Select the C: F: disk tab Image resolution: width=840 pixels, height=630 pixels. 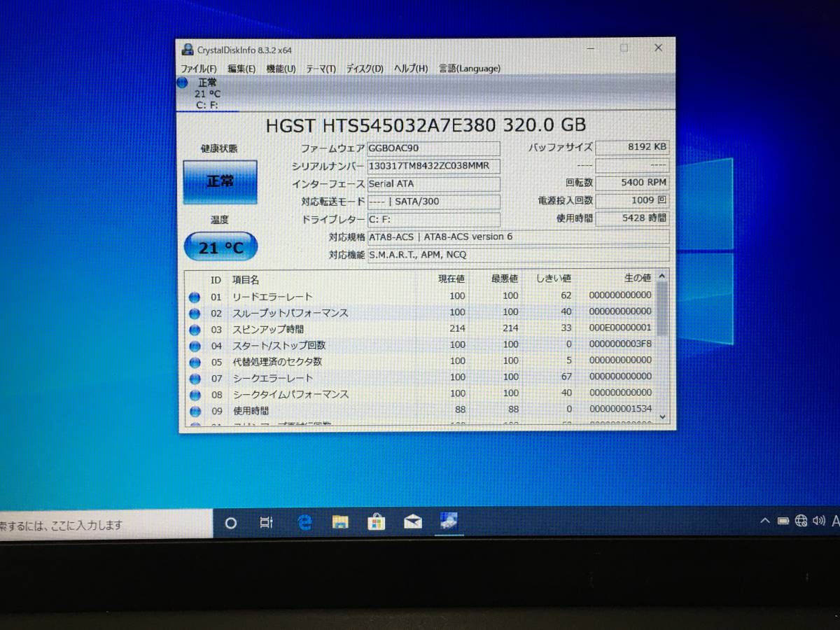208,105
